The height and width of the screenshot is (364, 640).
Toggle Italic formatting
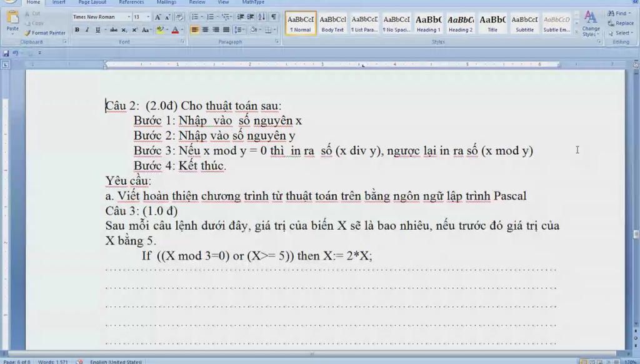(x=87, y=30)
